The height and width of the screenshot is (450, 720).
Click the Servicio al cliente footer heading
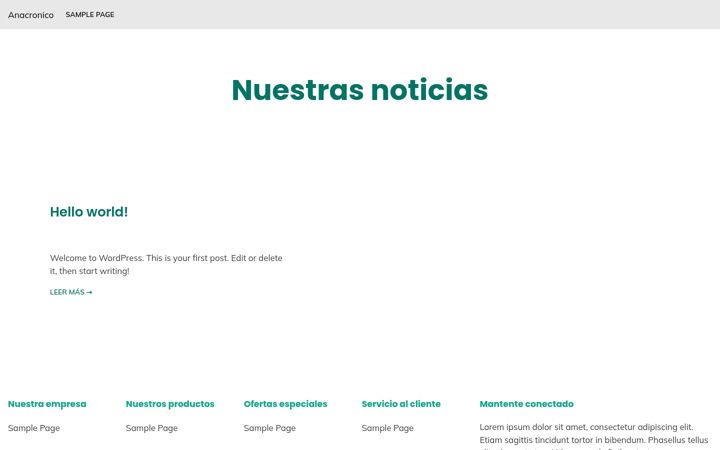(x=401, y=404)
